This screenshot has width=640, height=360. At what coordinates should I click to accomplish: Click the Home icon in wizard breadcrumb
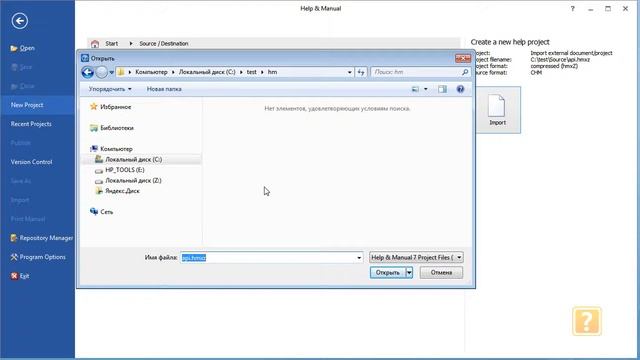coord(95,43)
